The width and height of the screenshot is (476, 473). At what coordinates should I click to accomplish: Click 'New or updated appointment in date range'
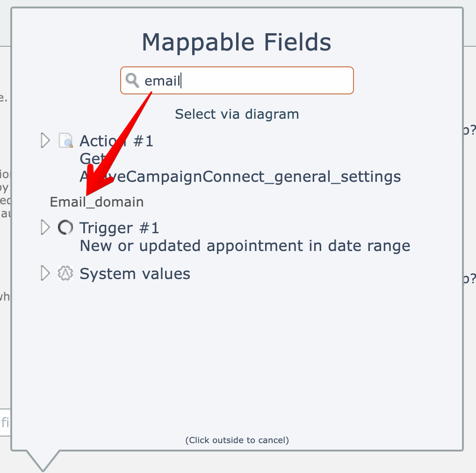click(245, 246)
